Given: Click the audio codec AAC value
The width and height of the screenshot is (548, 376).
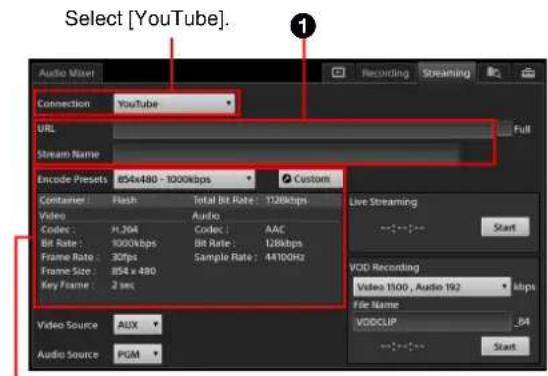Looking at the screenshot, I should [x=275, y=230].
